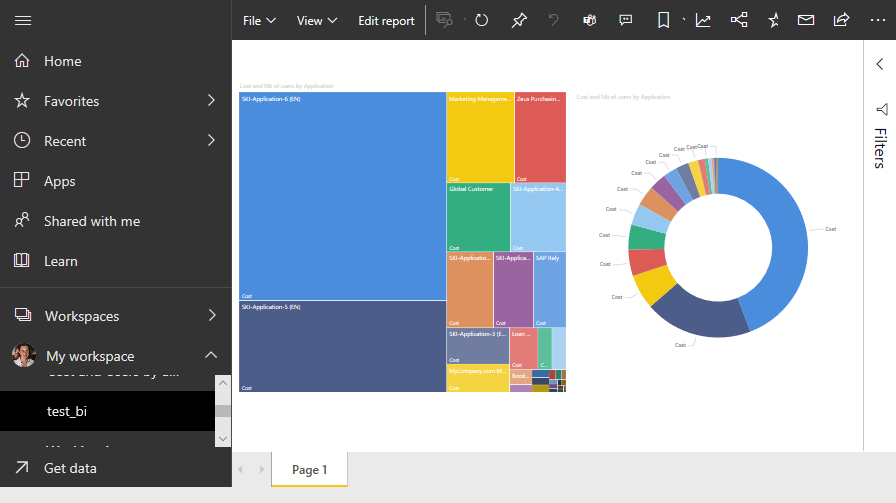Viewport: 896px width, 503px height.
Task: Open the File dropdown menu
Action: tap(259, 20)
